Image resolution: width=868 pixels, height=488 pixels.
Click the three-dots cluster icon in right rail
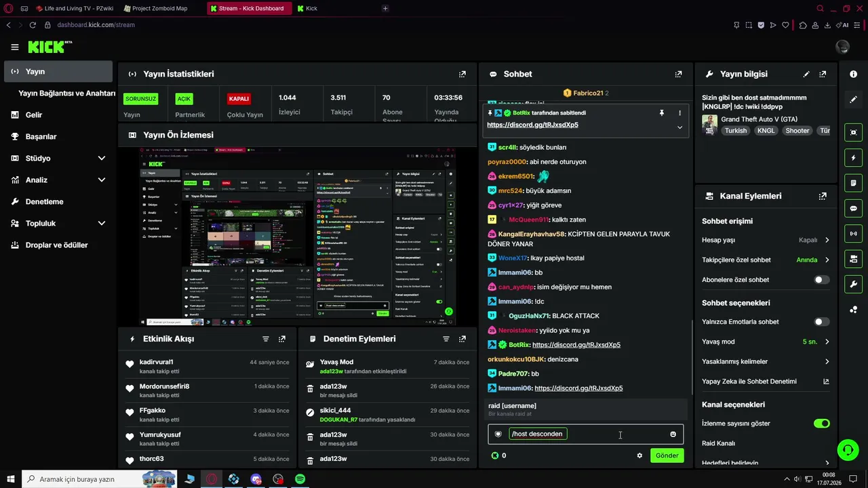coord(853,310)
